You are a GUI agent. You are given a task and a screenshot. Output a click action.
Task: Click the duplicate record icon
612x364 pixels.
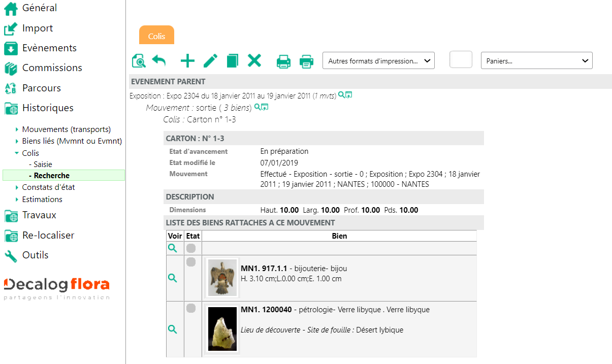tap(232, 61)
